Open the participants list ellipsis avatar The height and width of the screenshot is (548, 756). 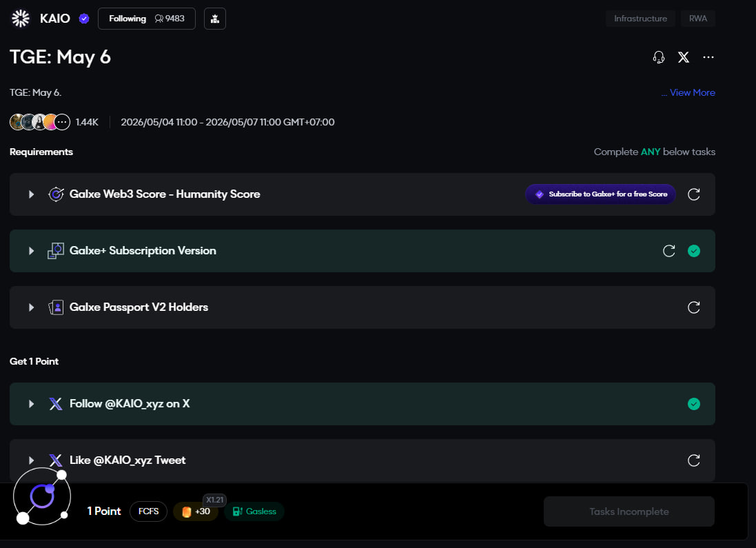tap(62, 122)
